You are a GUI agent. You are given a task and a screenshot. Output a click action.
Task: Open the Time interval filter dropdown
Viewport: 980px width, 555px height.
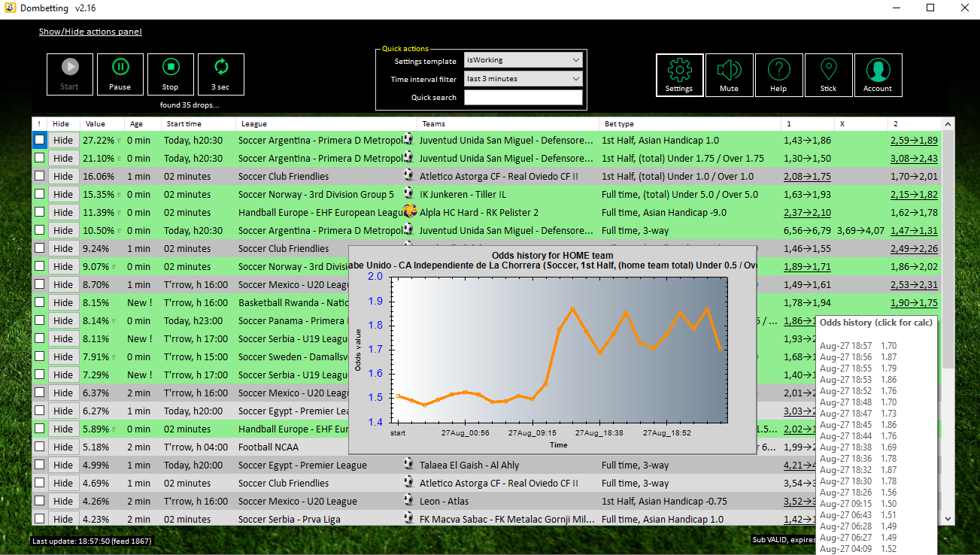click(523, 78)
